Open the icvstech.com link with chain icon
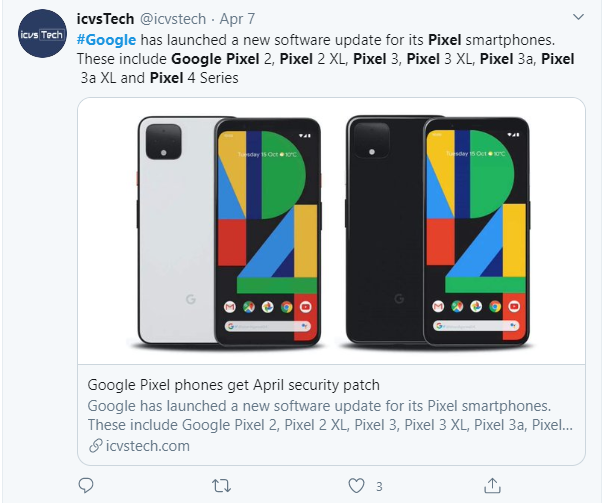This screenshot has height=503, width=608. [139, 446]
